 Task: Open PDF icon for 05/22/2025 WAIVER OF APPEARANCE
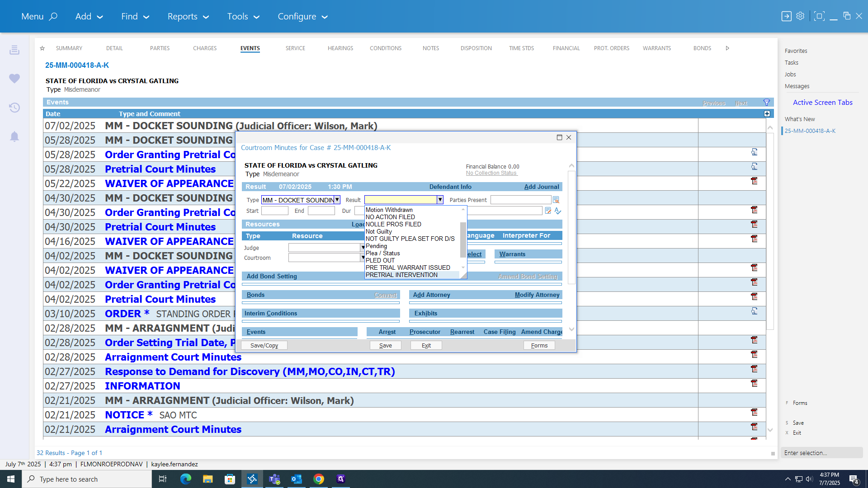pos(754,181)
